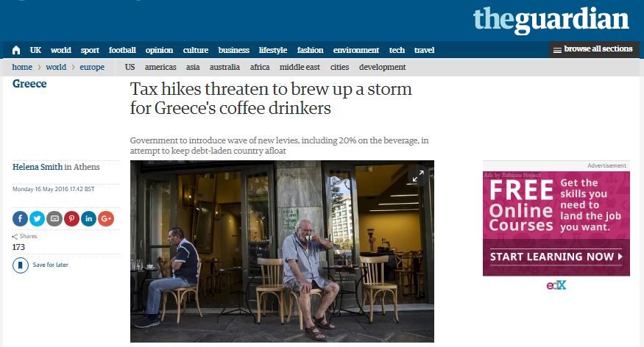This screenshot has height=347, width=644.
Task: Open the Greece topic link
Action: (x=29, y=84)
